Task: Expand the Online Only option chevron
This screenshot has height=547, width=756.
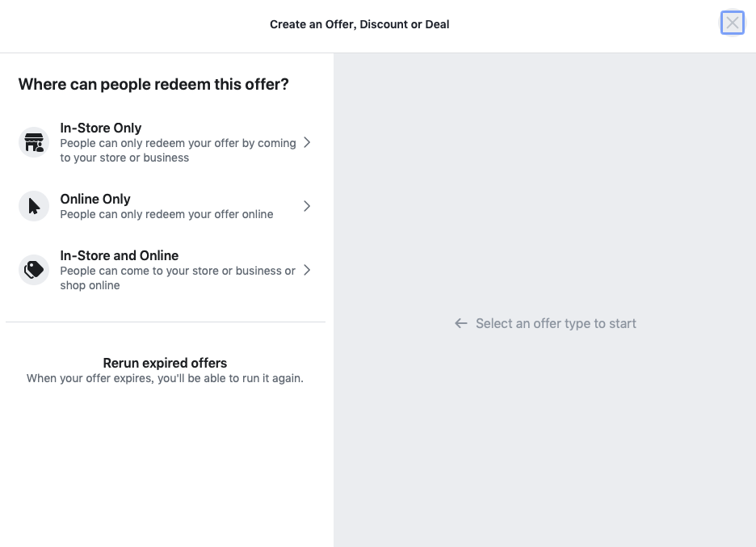Action: 307,206
